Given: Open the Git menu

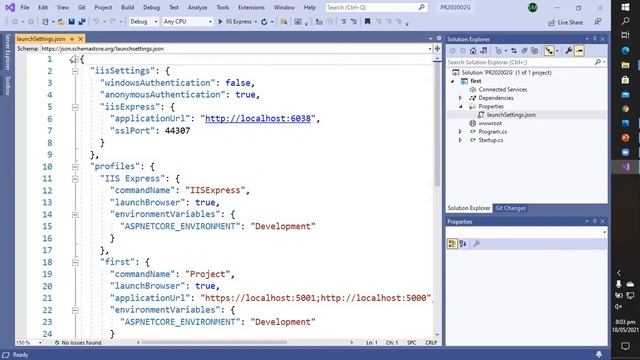Looking at the screenshot, I should pos(82,7).
